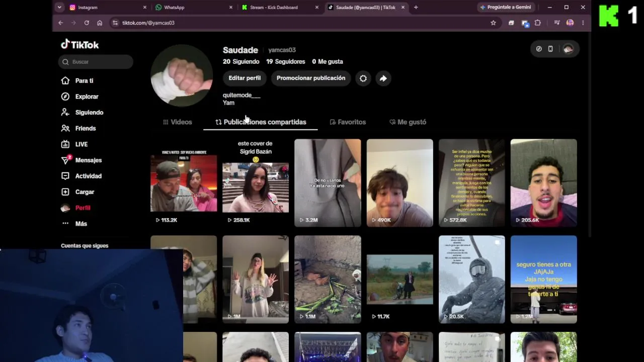Open the video with 113.2K views

(x=184, y=183)
